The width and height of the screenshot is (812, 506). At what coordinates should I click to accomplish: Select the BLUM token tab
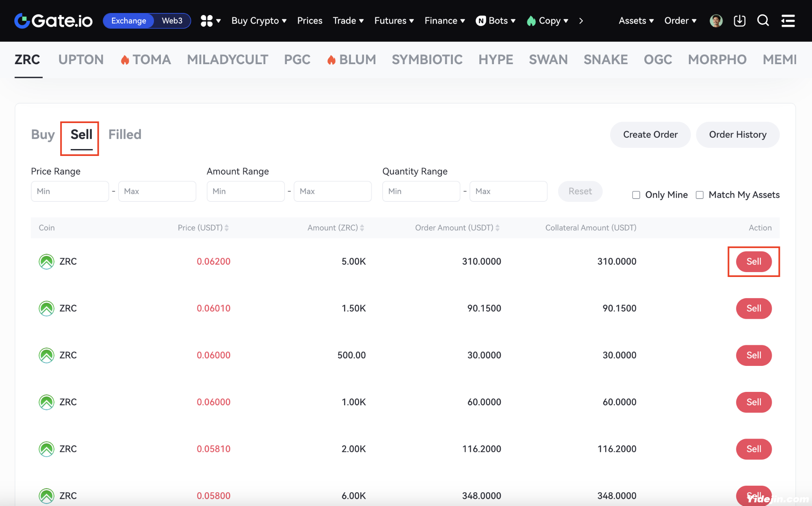click(x=351, y=60)
